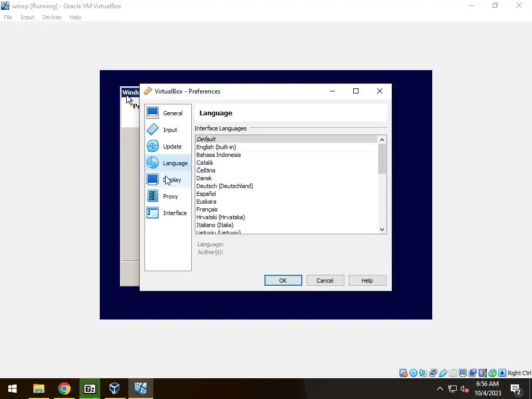This screenshot has height=399, width=532.
Task: Select Hrvatski (Hrvatska) language
Action: point(286,217)
